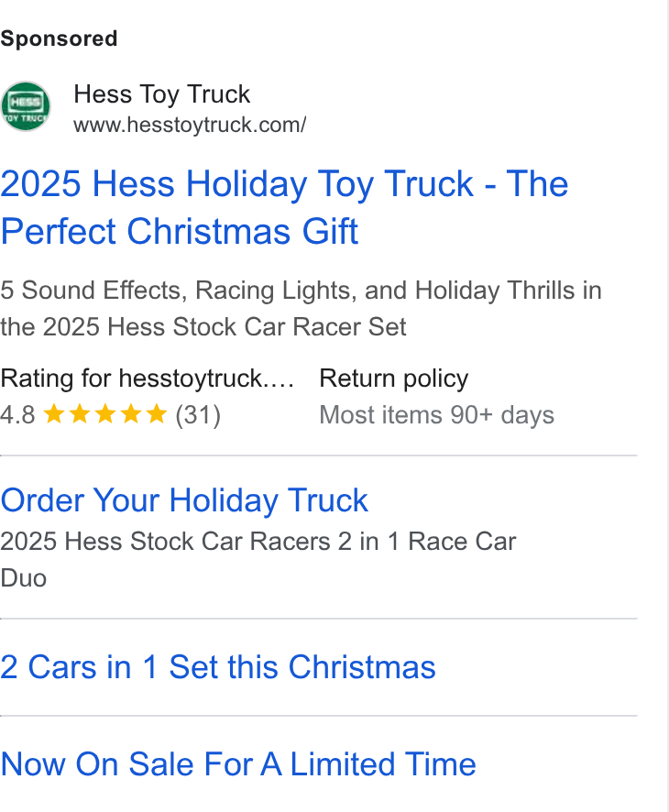Click the first yellow rating star
The image size is (669, 812).
click(54, 414)
